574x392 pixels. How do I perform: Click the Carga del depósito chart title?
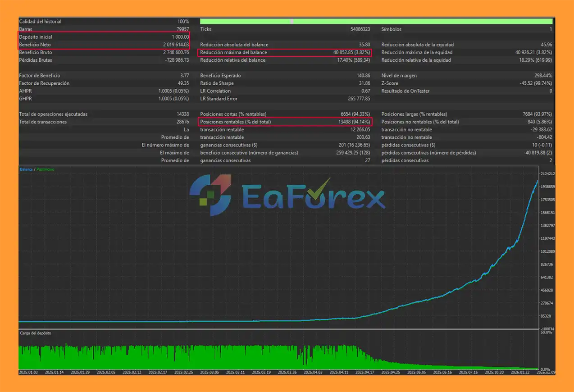click(x=36, y=333)
